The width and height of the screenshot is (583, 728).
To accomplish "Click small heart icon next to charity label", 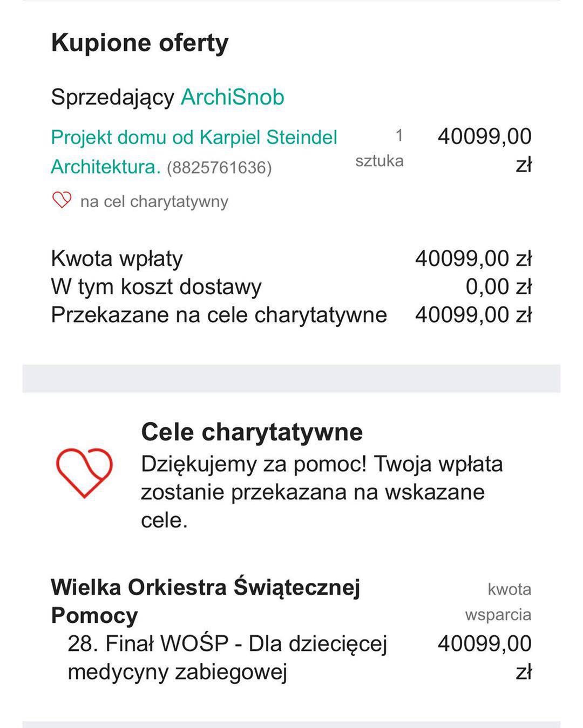I will pyautogui.click(x=62, y=200).
